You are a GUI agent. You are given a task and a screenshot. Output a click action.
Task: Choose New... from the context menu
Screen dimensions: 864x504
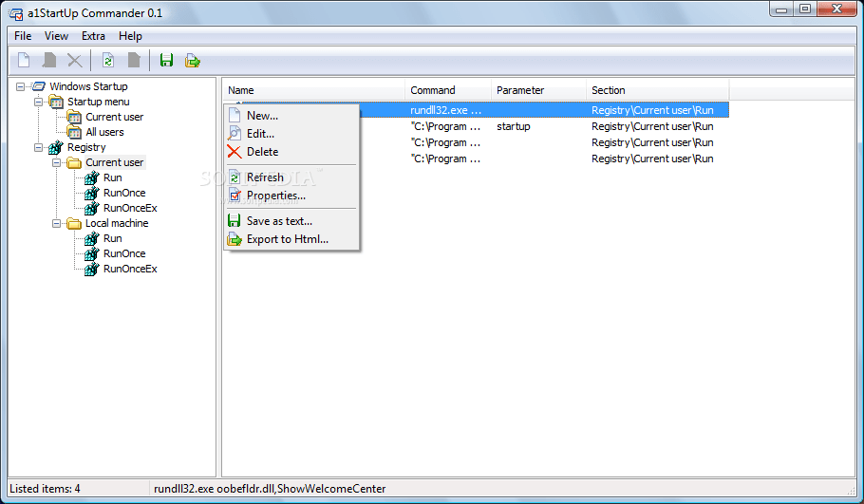[x=291, y=116]
